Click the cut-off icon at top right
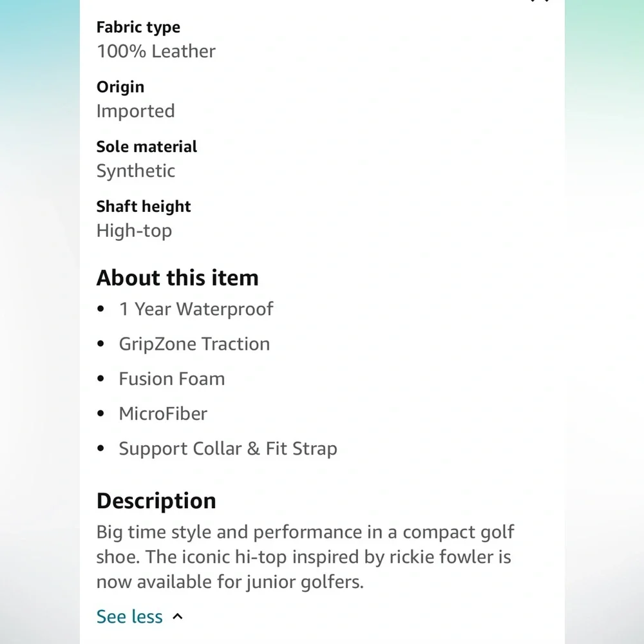Screen dimensions: 644x644 [x=540, y=2]
